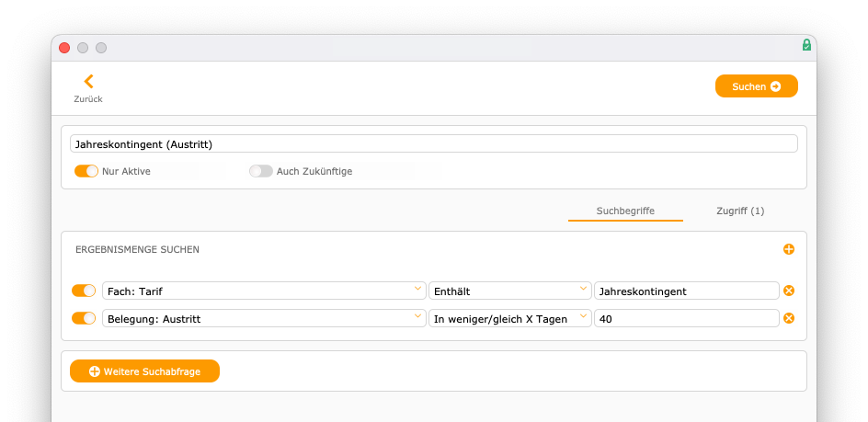Add a search term with plus icon

tap(789, 249)
